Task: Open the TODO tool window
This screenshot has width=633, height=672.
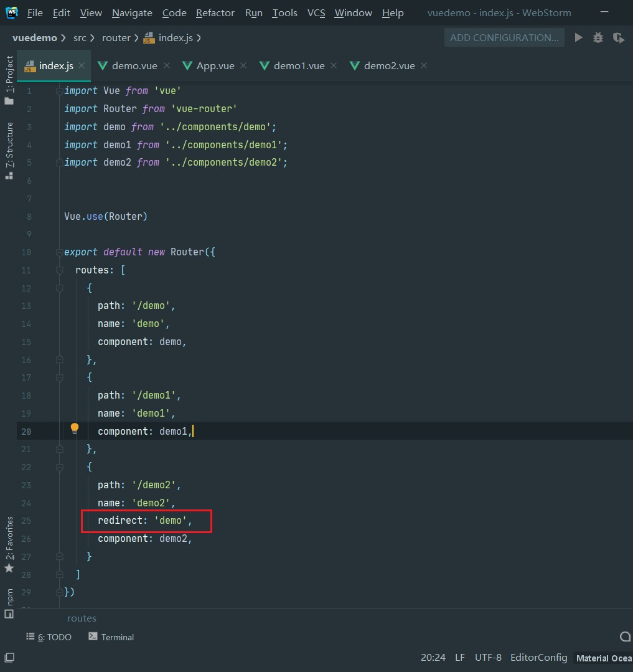Action: coord(49,637)
